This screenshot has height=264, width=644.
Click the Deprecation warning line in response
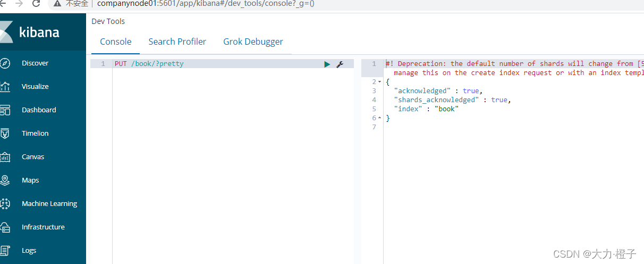515,64
